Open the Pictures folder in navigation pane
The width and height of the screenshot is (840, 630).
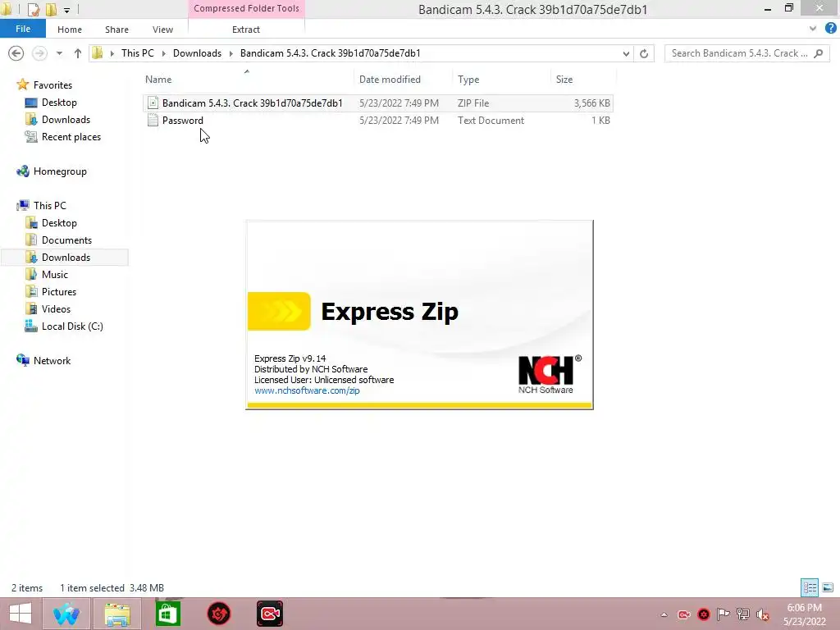click(x=59, y=292)
